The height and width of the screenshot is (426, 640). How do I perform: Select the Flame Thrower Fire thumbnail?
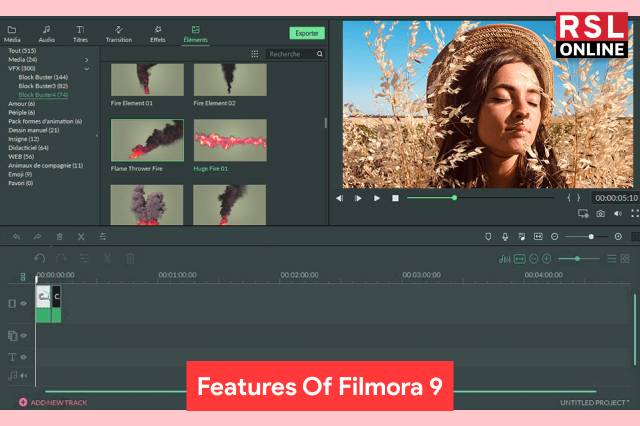coord(147,140)
